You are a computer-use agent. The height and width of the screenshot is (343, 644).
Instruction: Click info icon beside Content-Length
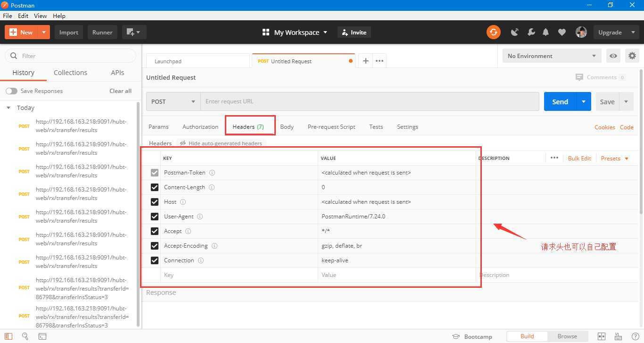pyautogui.click(x=212, y=187)
